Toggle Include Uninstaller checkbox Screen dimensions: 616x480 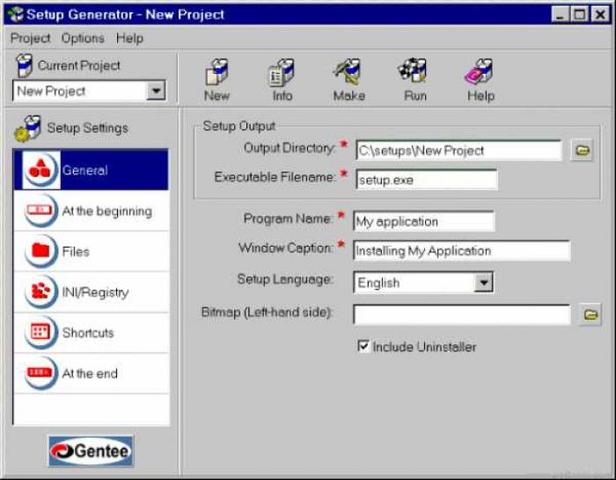(363, 346)
